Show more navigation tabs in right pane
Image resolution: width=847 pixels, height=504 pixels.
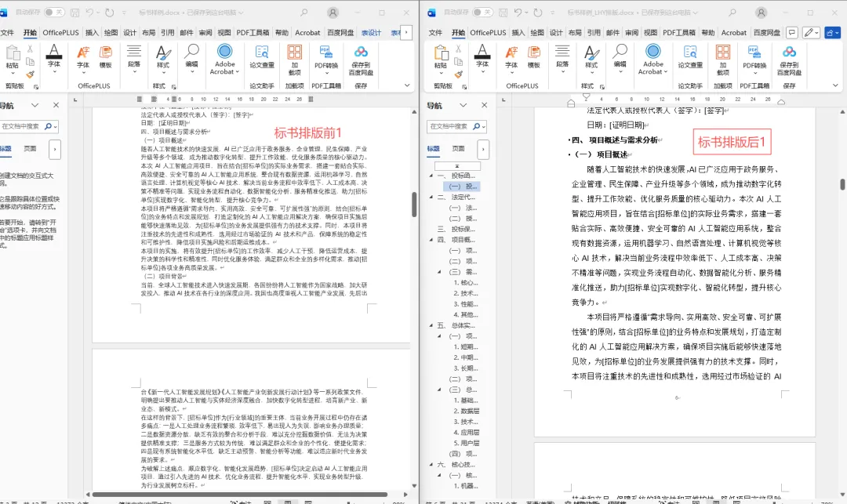tap(483, 149)
